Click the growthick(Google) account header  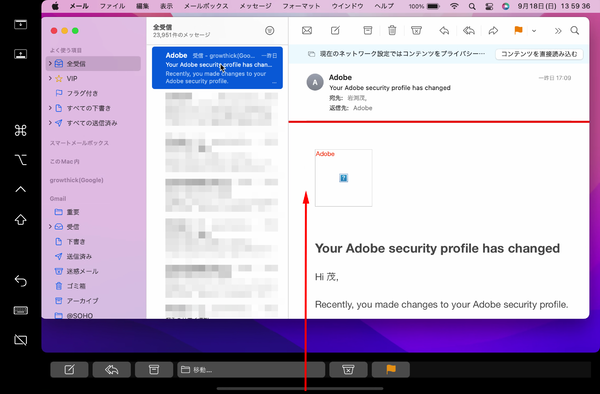point(77,180)
